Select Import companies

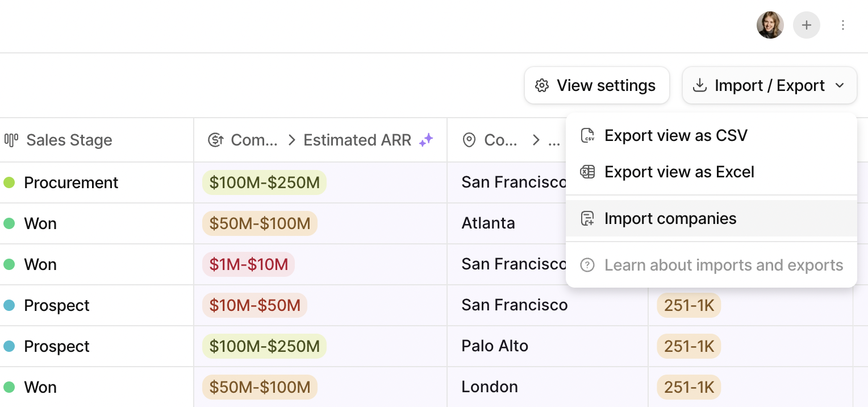711,218
